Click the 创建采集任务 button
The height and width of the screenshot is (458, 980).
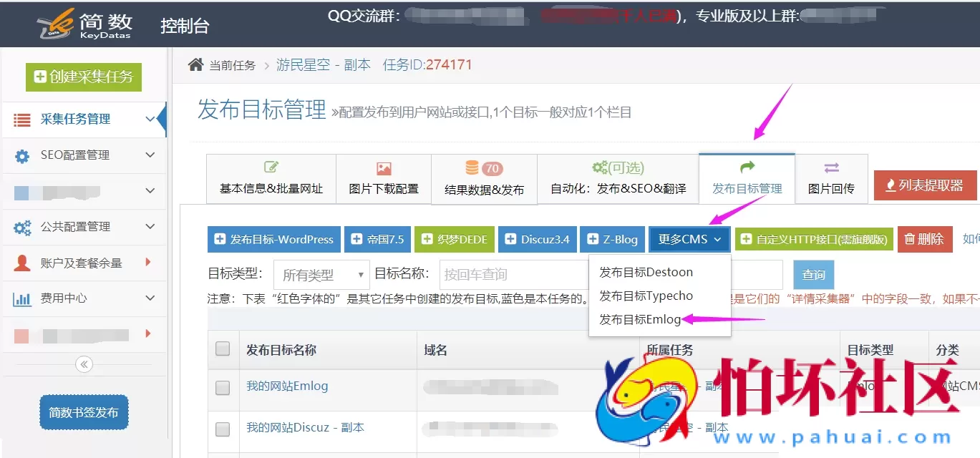pos(84,77)
